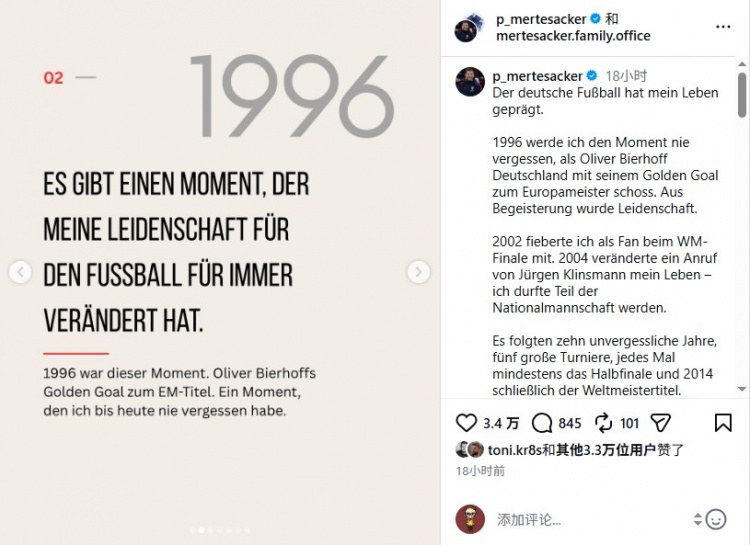Screen dimensions: 750x545
Task: Save post with bookmark icon
Action: click(x=723, y=423)
